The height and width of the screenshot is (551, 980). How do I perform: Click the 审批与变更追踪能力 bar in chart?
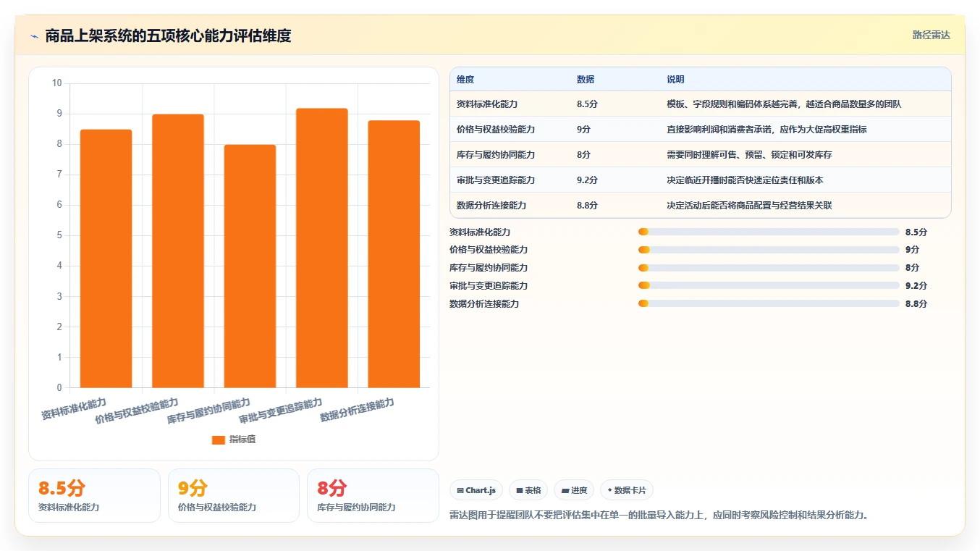(322, 248)
